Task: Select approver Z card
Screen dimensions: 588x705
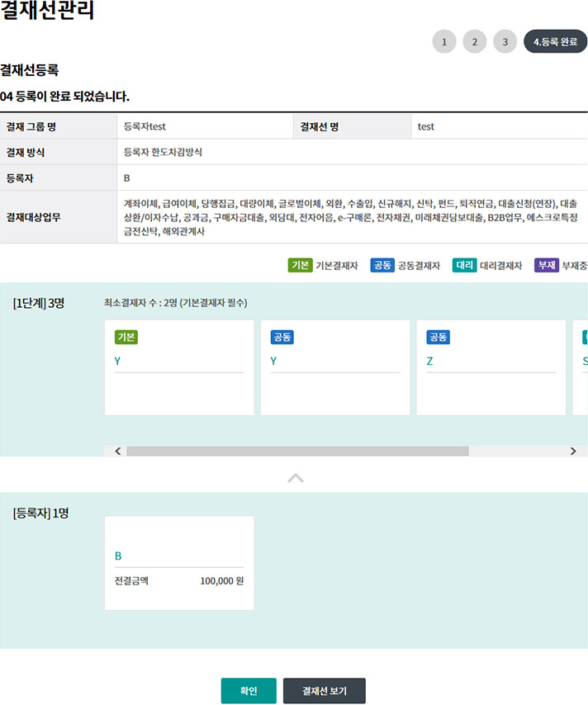Action: pyautogui.click(x=491, y=367)
